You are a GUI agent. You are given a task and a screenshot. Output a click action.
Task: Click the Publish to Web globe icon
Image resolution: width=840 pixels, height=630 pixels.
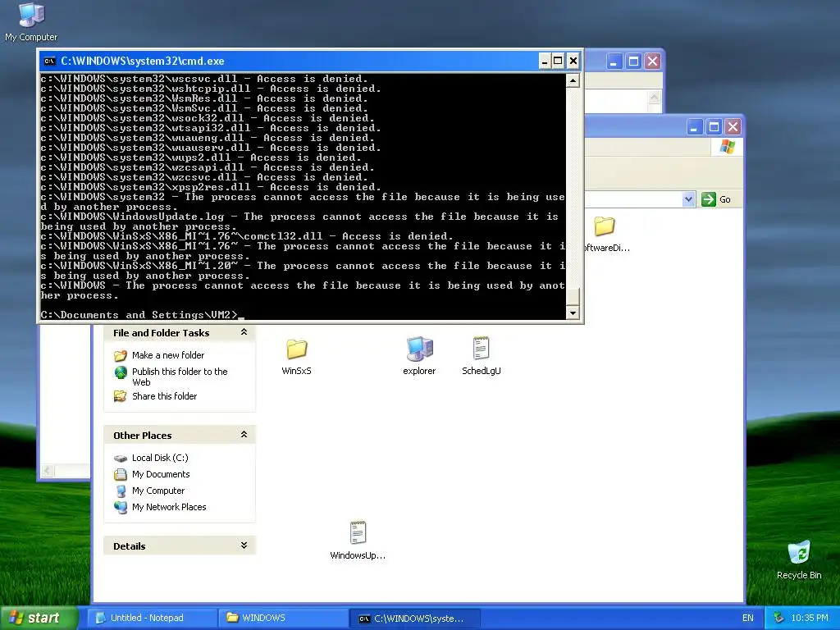pos(121,372)
